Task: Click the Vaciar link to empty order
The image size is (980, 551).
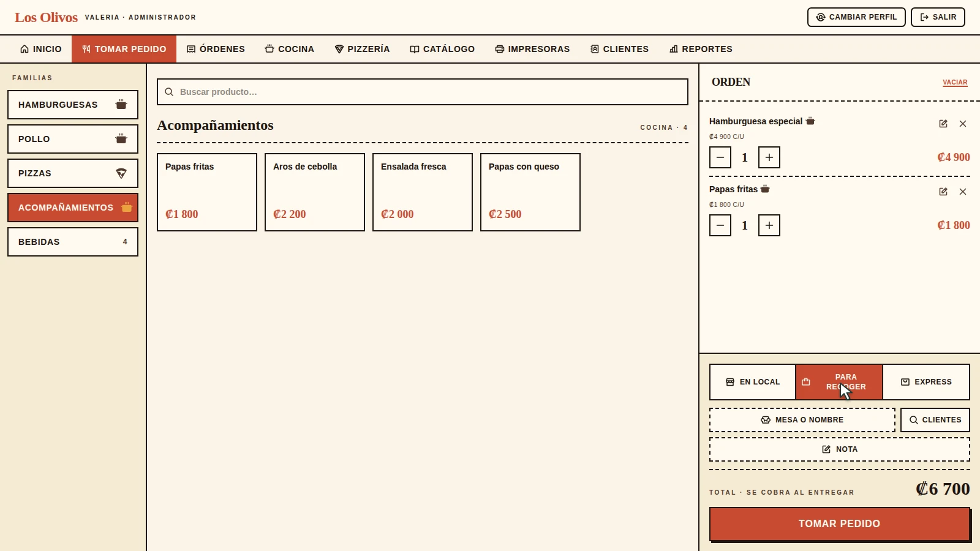Action: point(955,82)
